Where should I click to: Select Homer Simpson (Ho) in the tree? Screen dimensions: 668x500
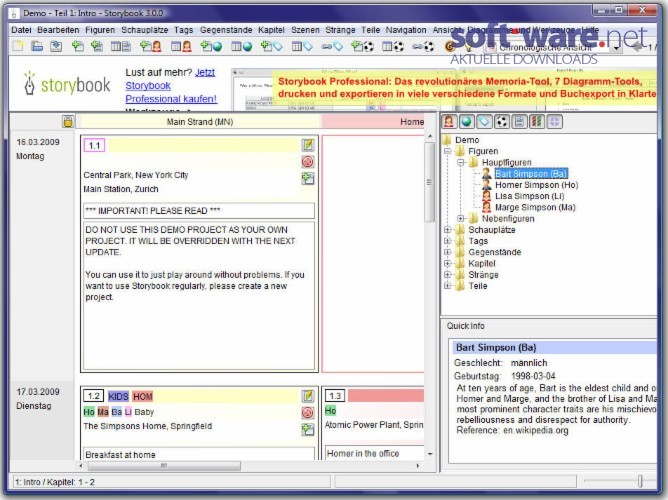pyautogui.click(x=536, y=185)
